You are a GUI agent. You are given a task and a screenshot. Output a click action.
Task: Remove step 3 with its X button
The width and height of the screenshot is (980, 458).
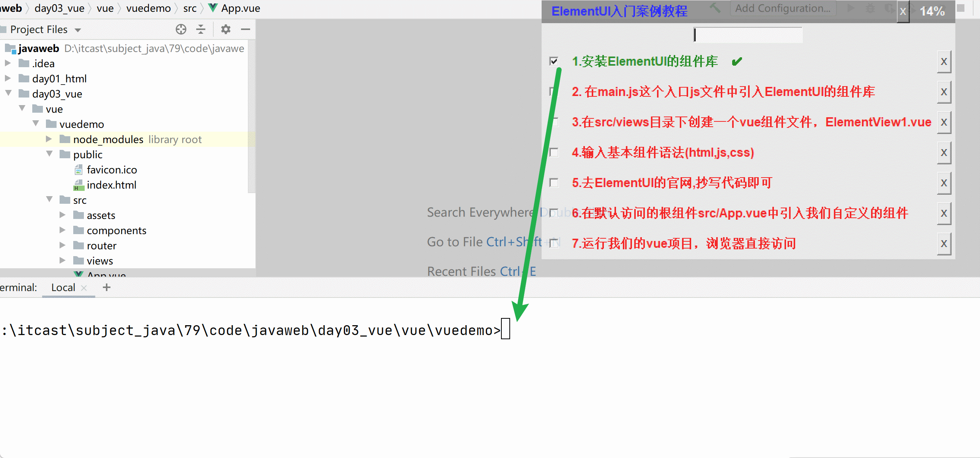[x=944, y=122]
